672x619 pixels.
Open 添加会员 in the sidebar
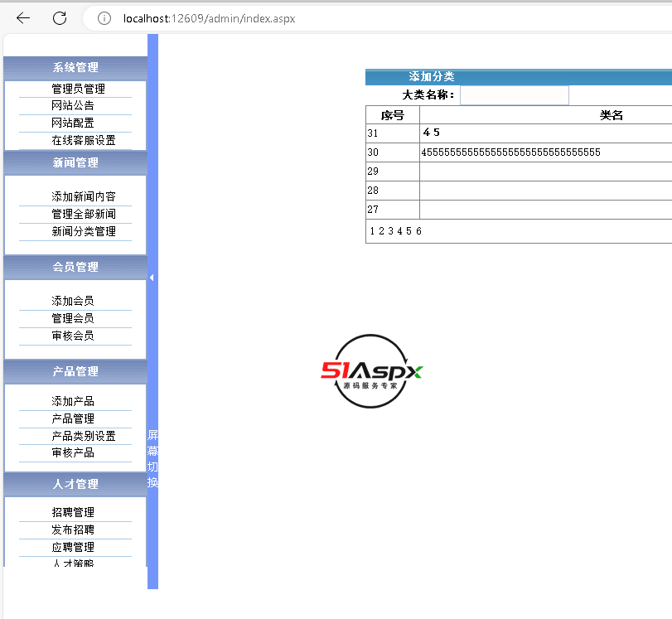pyautogui.click(x=73, y=301)
